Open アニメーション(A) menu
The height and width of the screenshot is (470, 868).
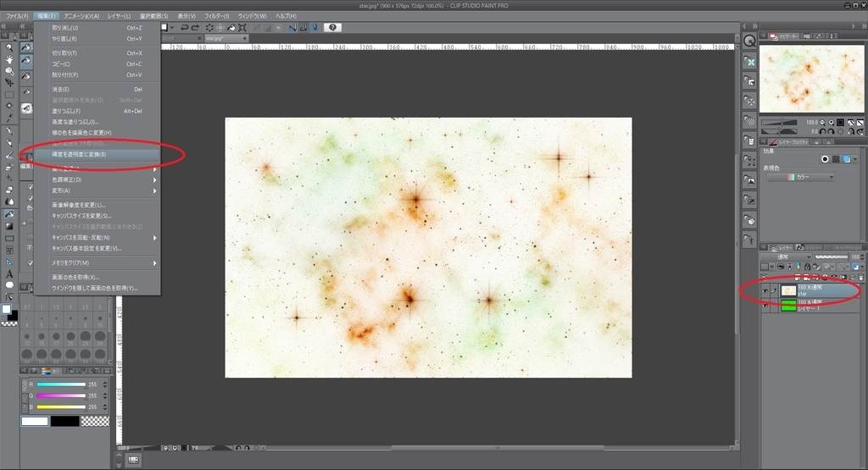coord(82,16)
